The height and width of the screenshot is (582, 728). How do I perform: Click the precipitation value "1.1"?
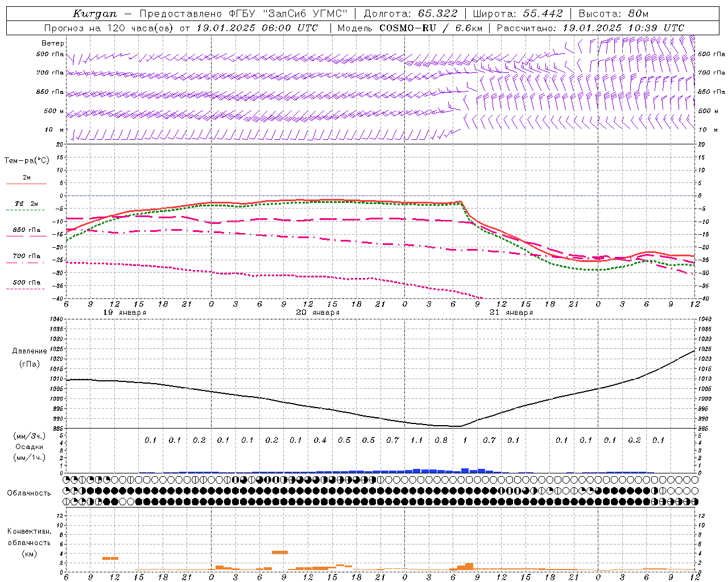pyautogui.click(x=417, y=440)
